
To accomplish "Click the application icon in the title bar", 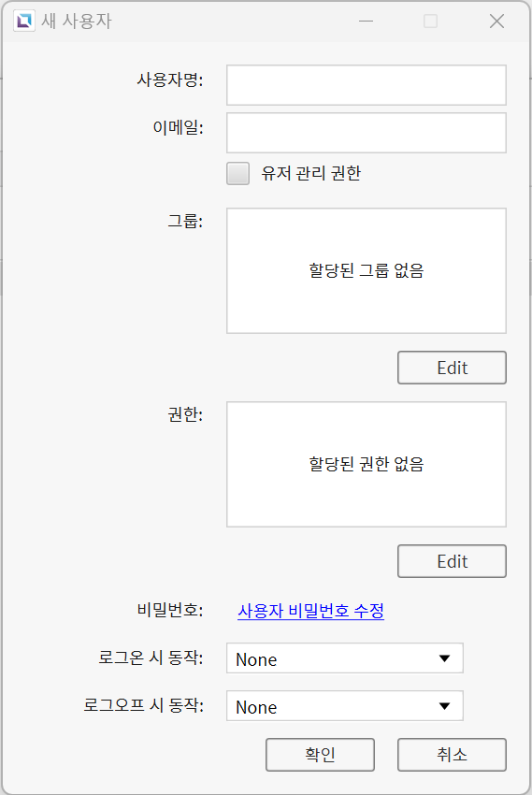I will [x=23, y=21].
